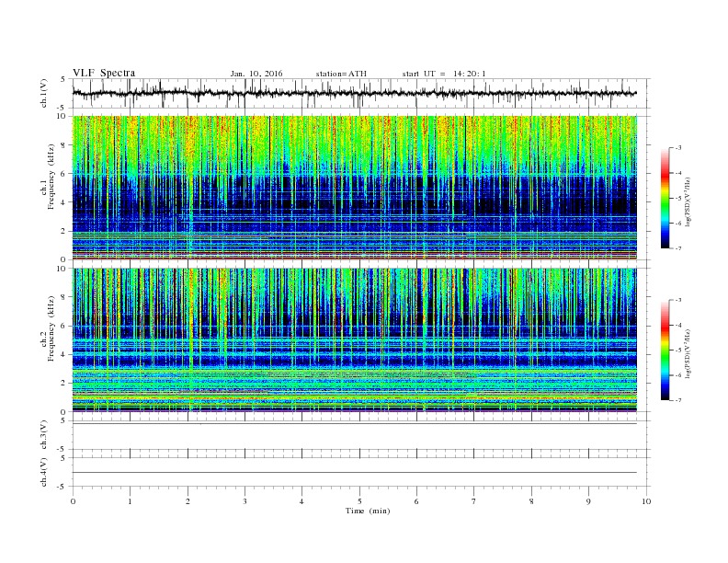728x563 pixels.
Task: Select the ch.1 color bar log(PSD) label
Action: tap(688, 201)
